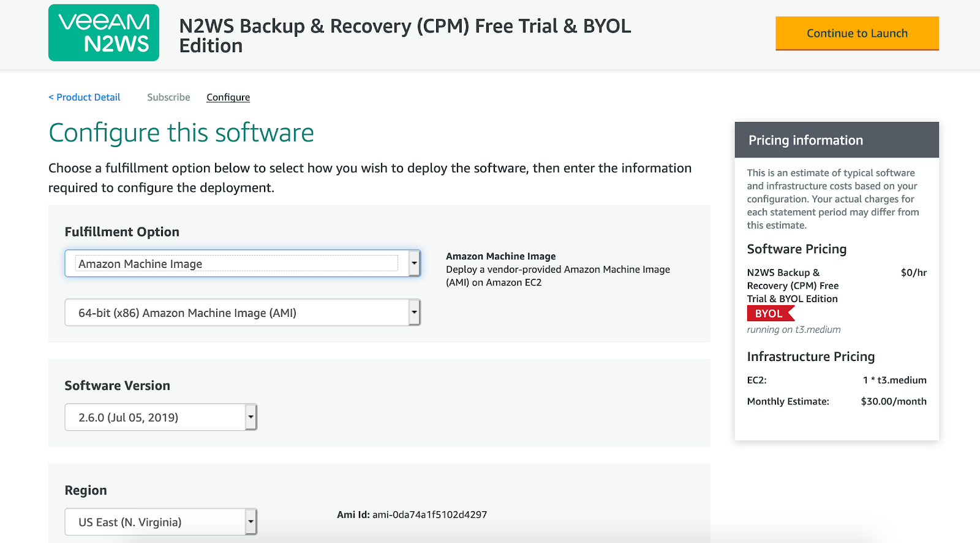Open US East (N. Virginia) region dropdown

tap(161, 522)
